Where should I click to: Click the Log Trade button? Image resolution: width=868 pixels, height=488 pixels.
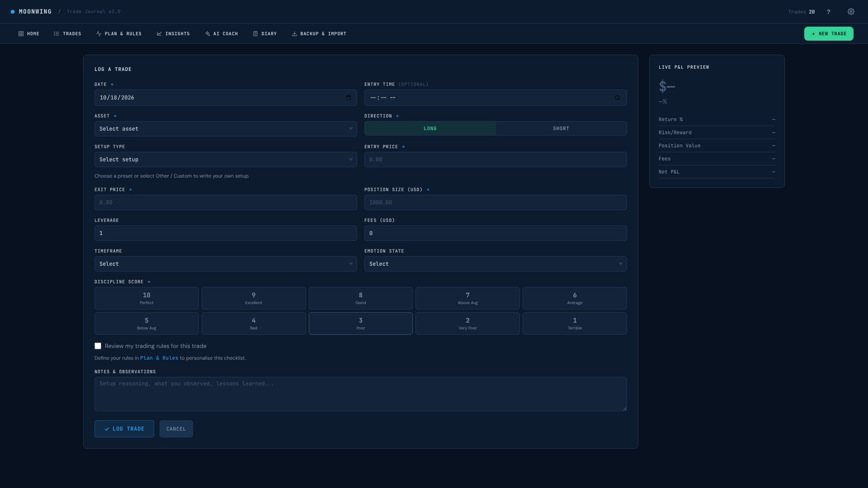coord(124,429)
